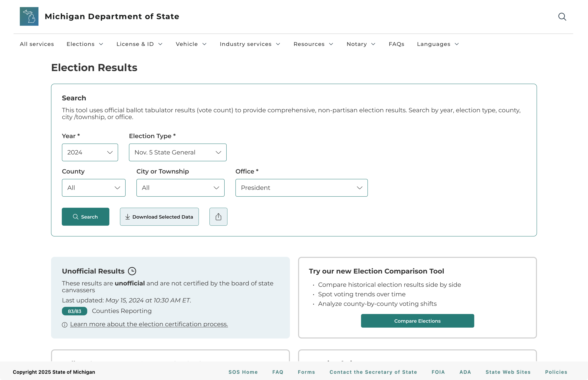This screenshot has width=588, height=380.
Task: Click the clock icon beside Unofficial Results
Action: click(132, 271)
